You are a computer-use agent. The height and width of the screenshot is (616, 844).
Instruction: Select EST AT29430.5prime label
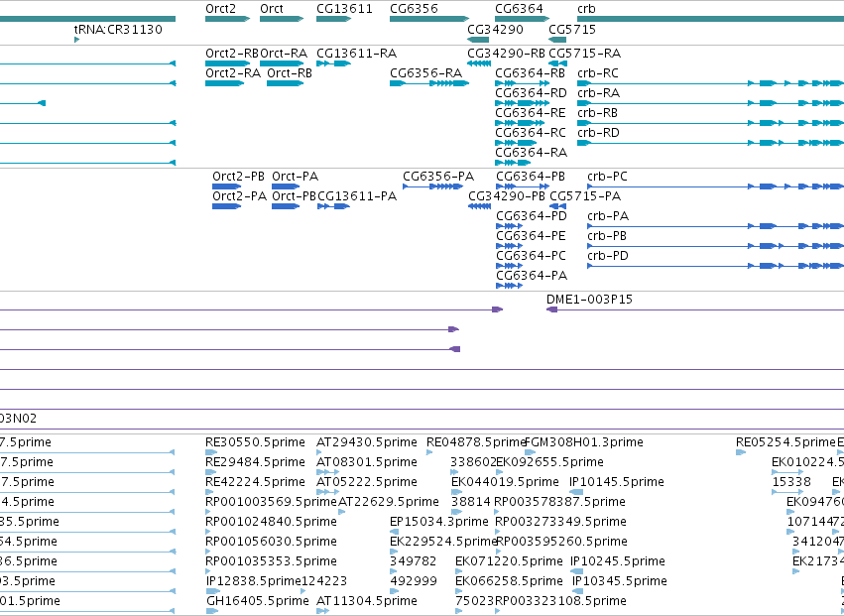pyautogui.click(x=367, y=442)
